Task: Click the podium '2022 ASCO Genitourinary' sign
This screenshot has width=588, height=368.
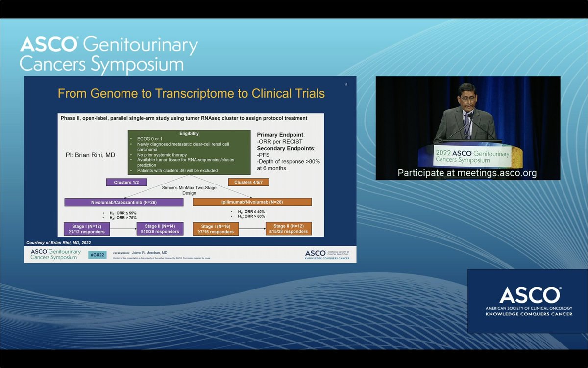Action: 472,157
